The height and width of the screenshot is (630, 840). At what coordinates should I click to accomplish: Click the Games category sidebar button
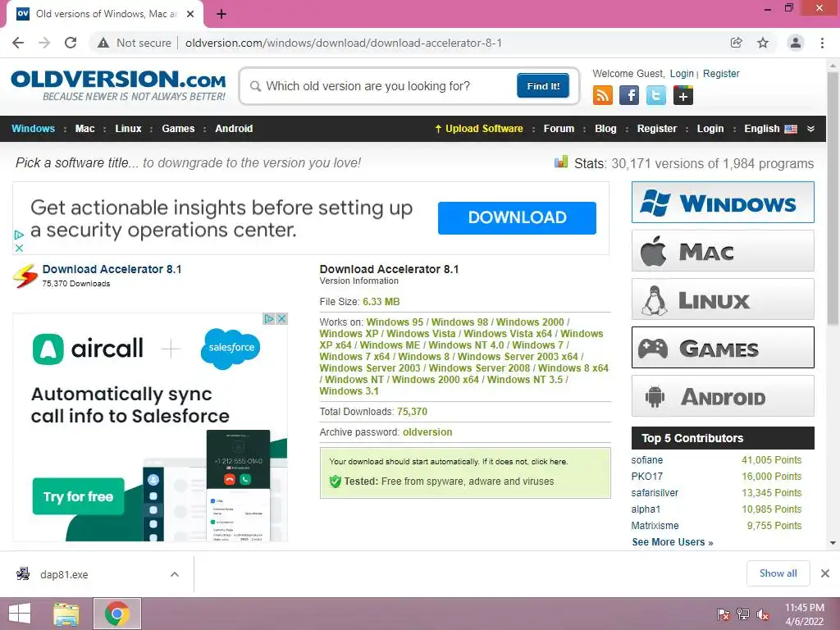point(723,348)
